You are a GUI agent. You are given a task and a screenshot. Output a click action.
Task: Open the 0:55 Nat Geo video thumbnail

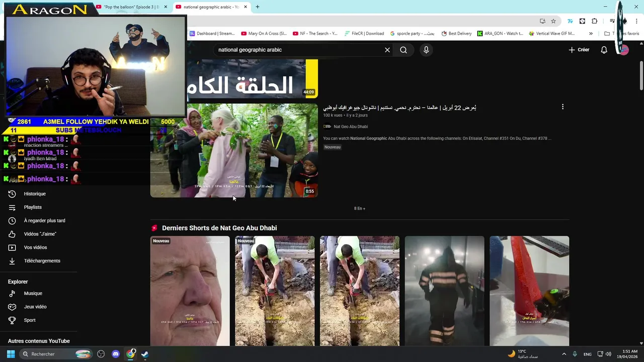(x=234, y=150)
